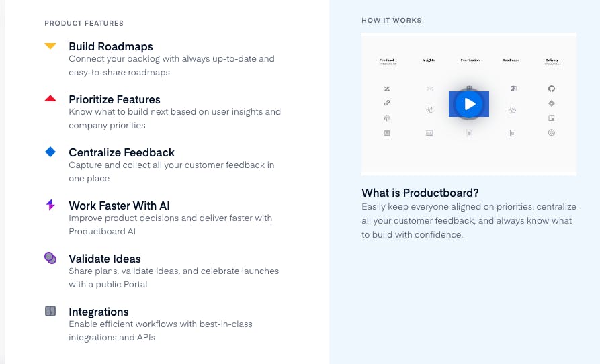Open the Centralize Feedback link
This screenshot has width=600, height=364.
point(122,152)
